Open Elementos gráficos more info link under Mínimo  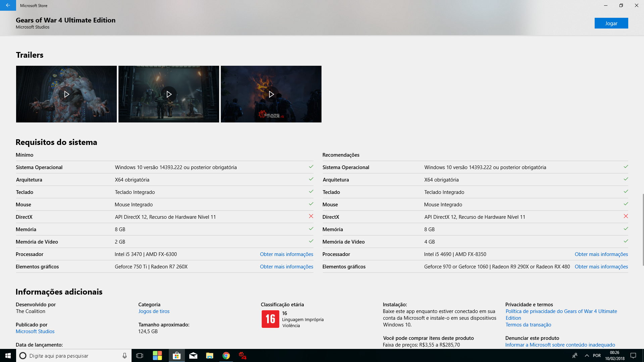287,267
